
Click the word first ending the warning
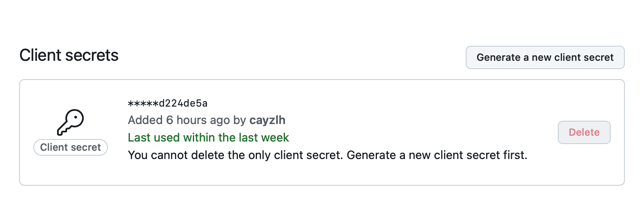click(x=515, y=156)
